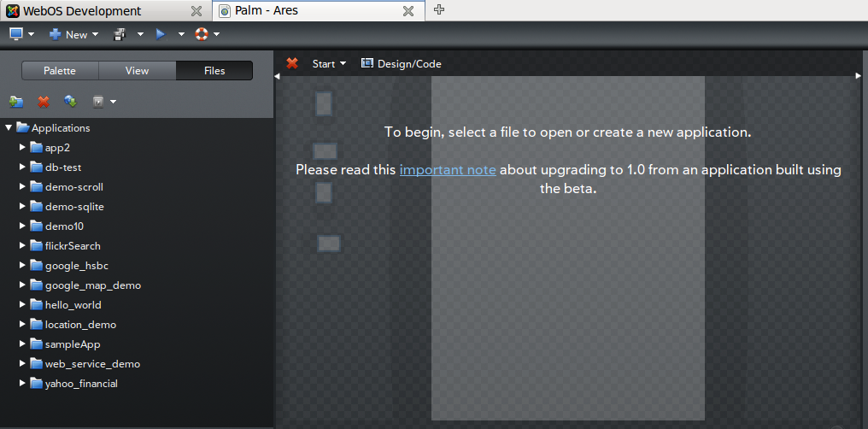Open the lifesaver help menu
868x429 pixels.
coord(207,34)
